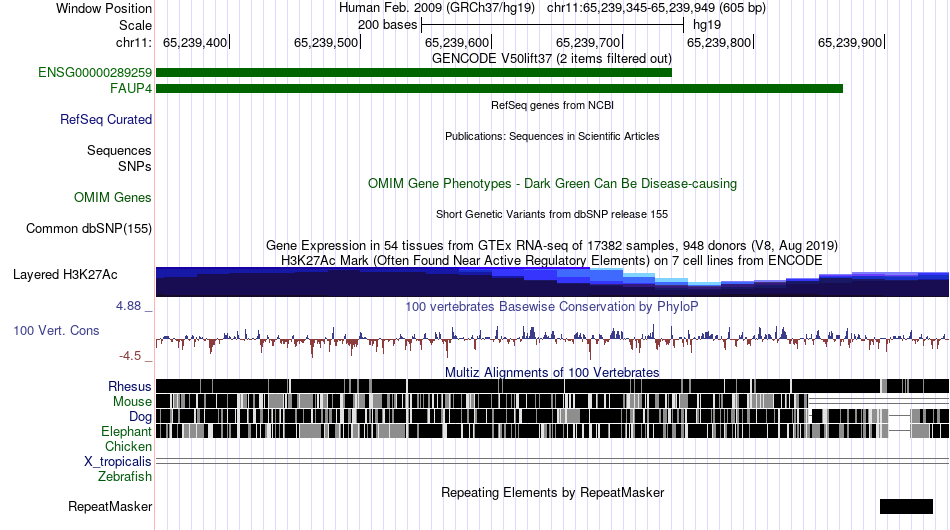This screenshot has width=950, height=530.
Task: Click Publications: Sequences in Scientific Articles title
Action: tap(552, 136)
